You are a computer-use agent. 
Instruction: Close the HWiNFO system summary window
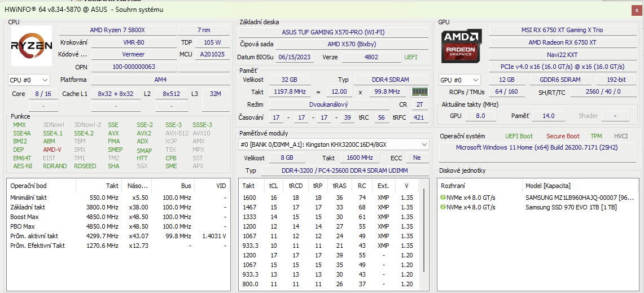pyautogui.click(x=637, y=10)
